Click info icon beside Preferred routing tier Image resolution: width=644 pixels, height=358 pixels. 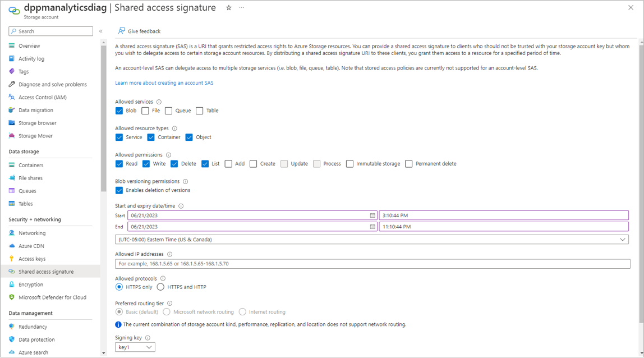[169, 304]
